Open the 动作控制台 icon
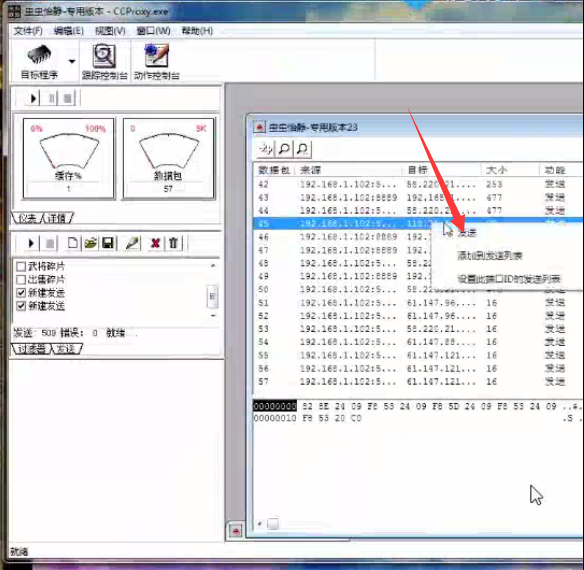 pos(156,56)
